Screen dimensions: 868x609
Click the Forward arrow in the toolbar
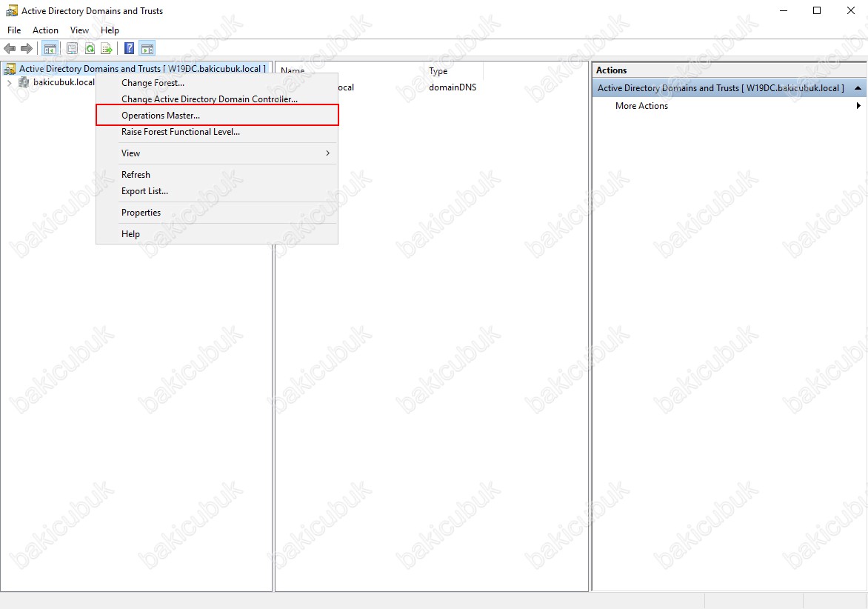pyautogui.click(x=26, y=49)
